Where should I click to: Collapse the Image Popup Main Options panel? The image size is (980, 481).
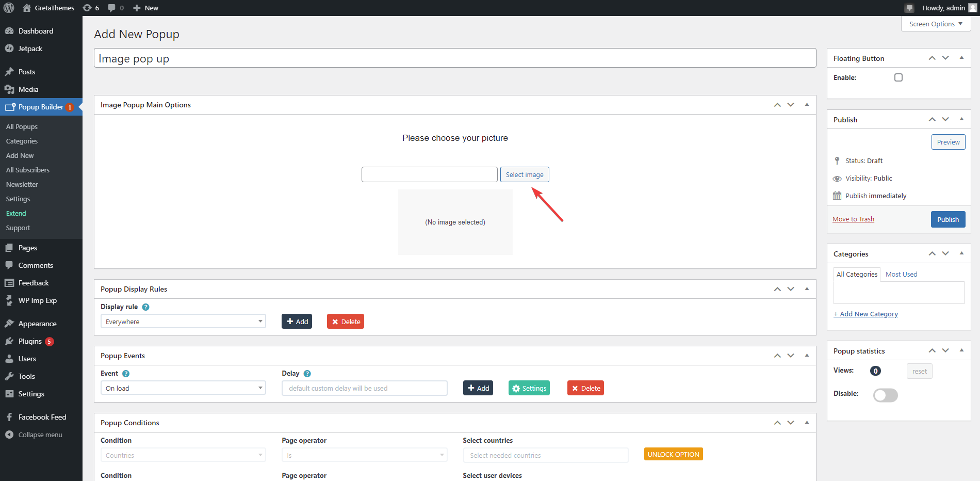[807, 105]
